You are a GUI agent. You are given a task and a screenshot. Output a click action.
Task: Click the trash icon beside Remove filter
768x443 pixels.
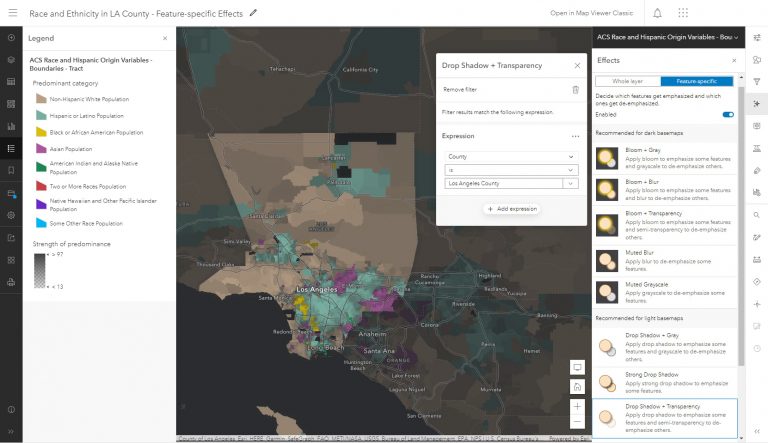576,90
